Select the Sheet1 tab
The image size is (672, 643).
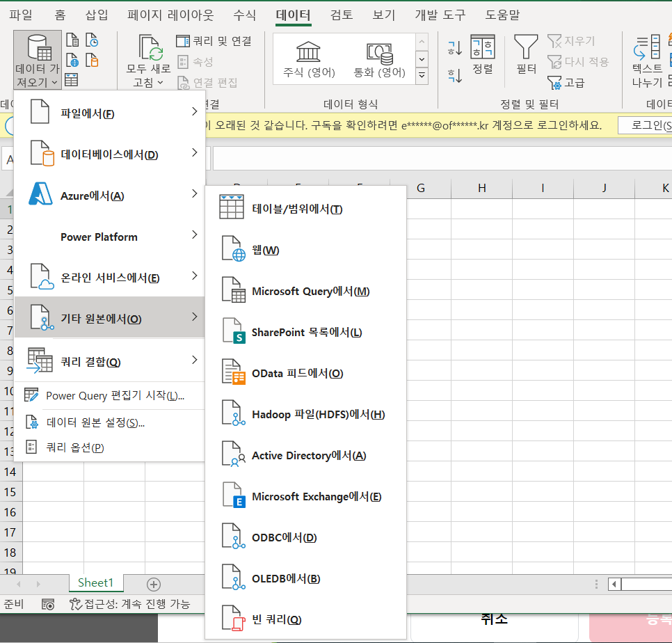[x=96, y=582]
